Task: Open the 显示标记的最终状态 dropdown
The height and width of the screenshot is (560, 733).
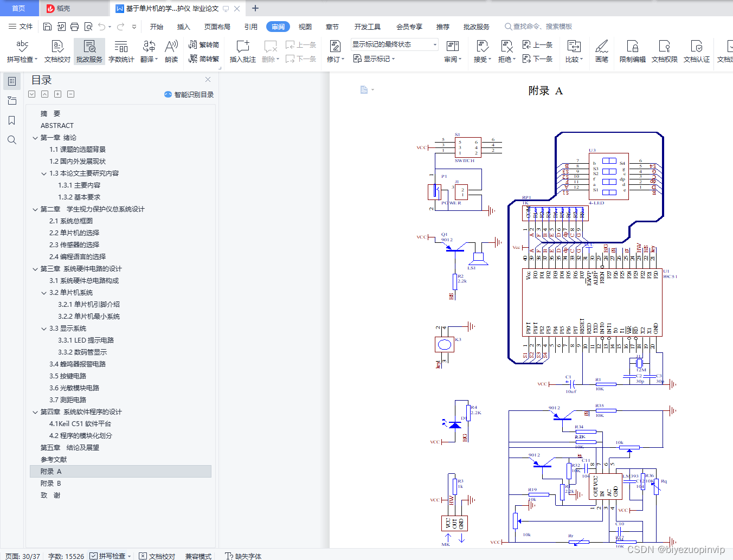Action: pyautogui.click(x=394, y=44)
